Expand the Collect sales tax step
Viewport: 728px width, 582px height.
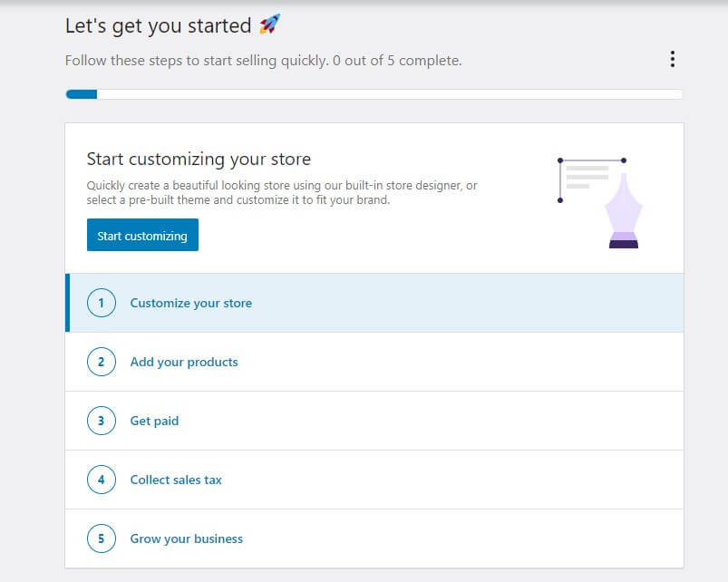click(374, 480)
